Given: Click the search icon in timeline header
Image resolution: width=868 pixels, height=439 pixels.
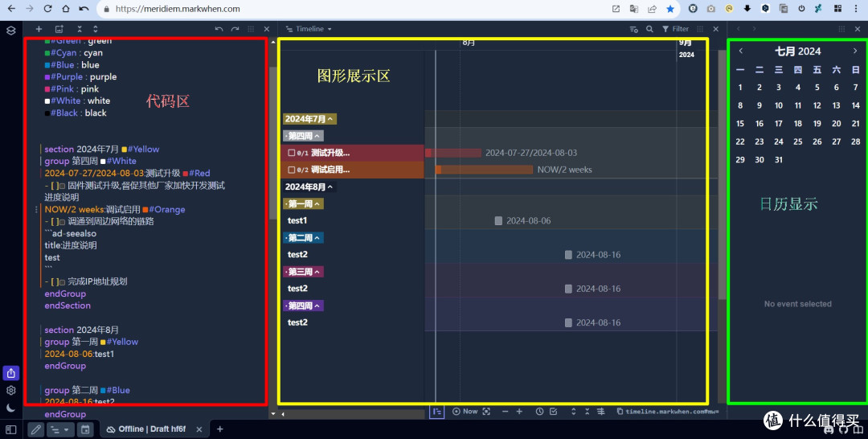Looking at the screenshot, I should [649, 29].
